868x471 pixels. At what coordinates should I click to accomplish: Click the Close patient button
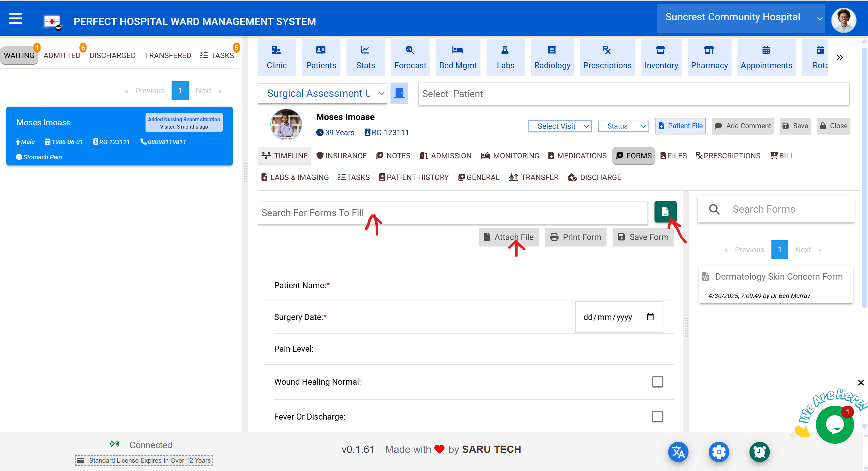pyautogui.click(x=833, y=126)
